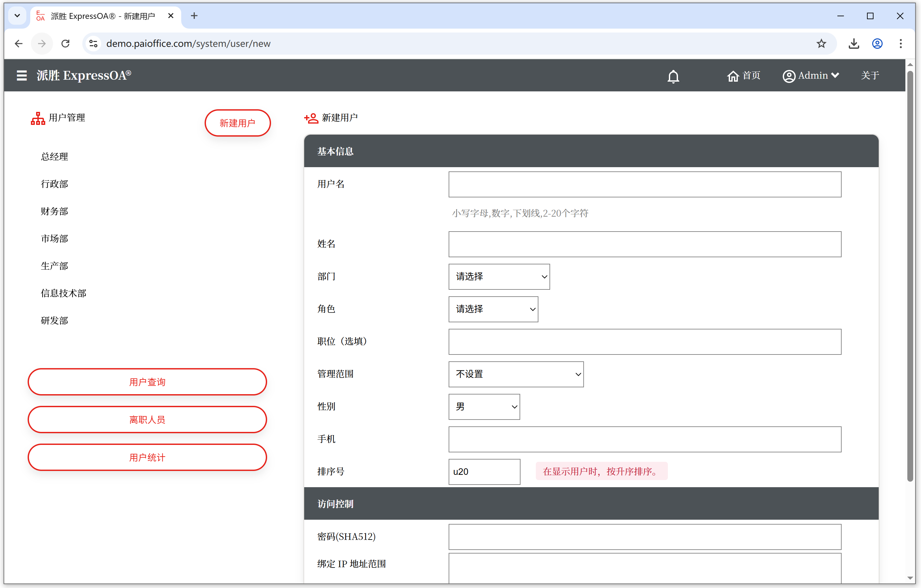Image resolution: width=921 pixels, height=588 pixels.
Task: View site information icon in address bar
Action: (x=93, y=44)
